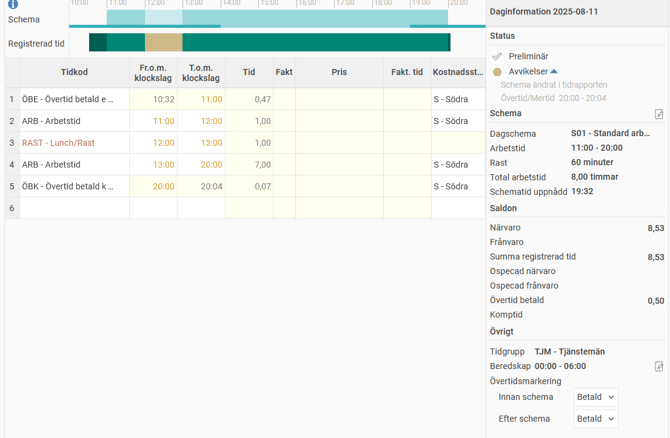Image resolution: width=670 pixels, height=438 pixels.
Task: Open the Schema section edit icon
Action: pyautogui.click(x=659, y=114)
